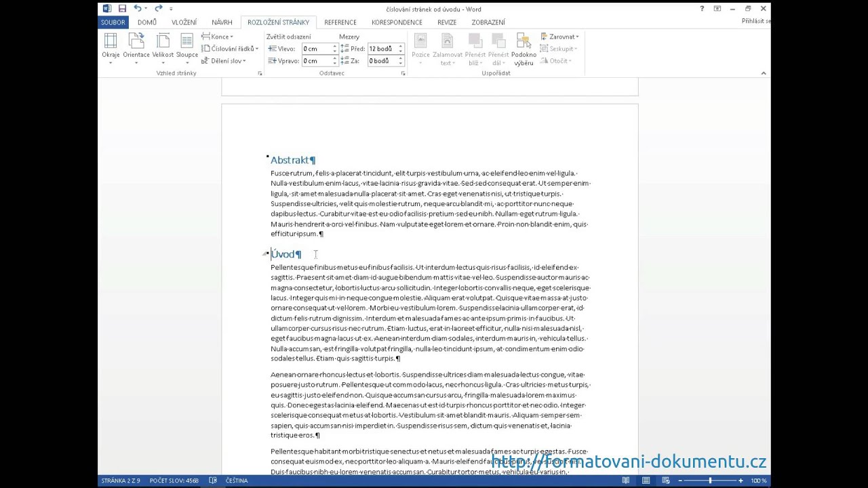The width and height of the screenshot is (868, 488).
Task: Switch to Read Mode view
Action: coord(626,481)
